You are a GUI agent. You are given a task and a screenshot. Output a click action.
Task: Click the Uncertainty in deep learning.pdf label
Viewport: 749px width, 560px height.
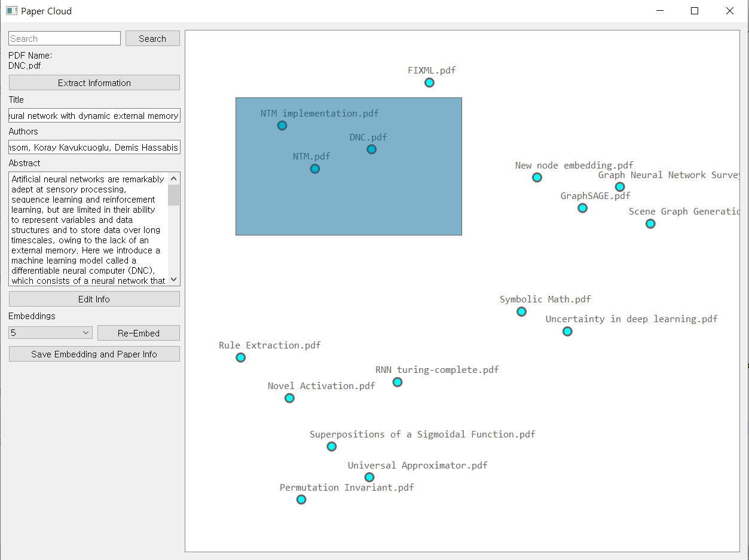pyautogui.click(x=632, y=319)
